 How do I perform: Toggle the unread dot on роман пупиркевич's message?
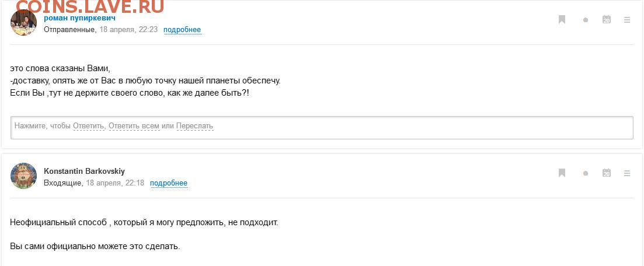coord(585,20)
